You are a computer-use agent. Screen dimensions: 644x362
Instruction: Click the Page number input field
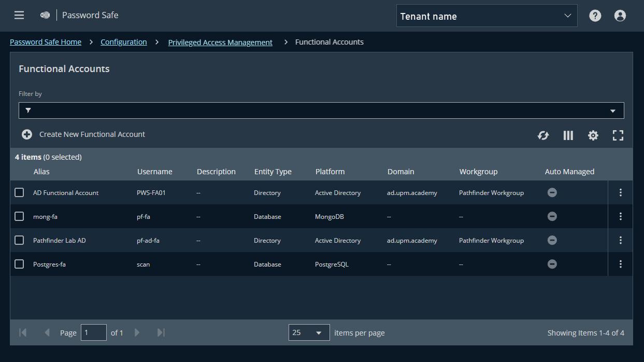point(93,332)
